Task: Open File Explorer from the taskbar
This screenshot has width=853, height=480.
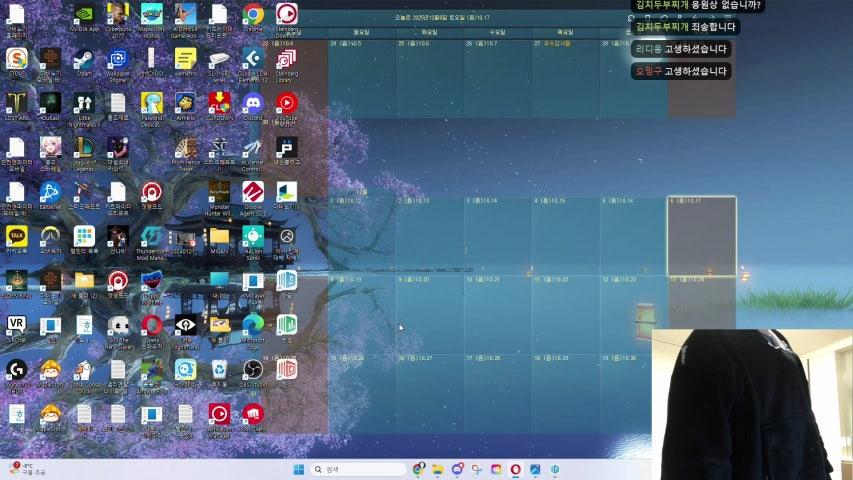Action: (437, 469)
